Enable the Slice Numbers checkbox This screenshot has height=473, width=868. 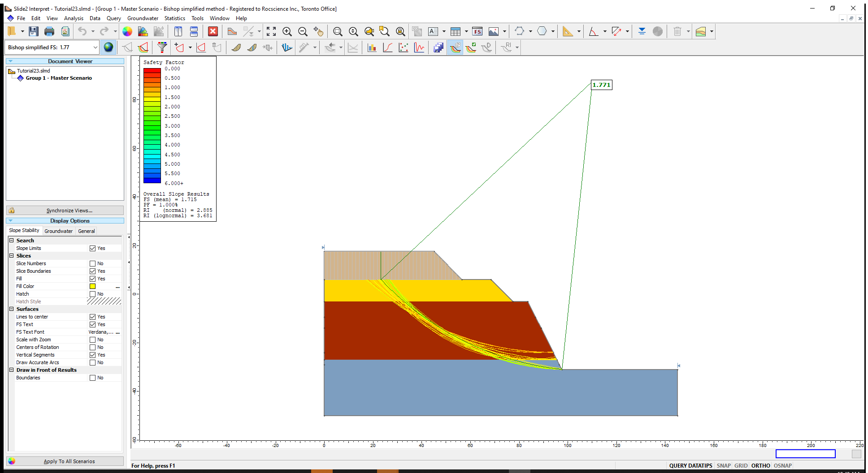pyautogui.click(x=92, y=263)
